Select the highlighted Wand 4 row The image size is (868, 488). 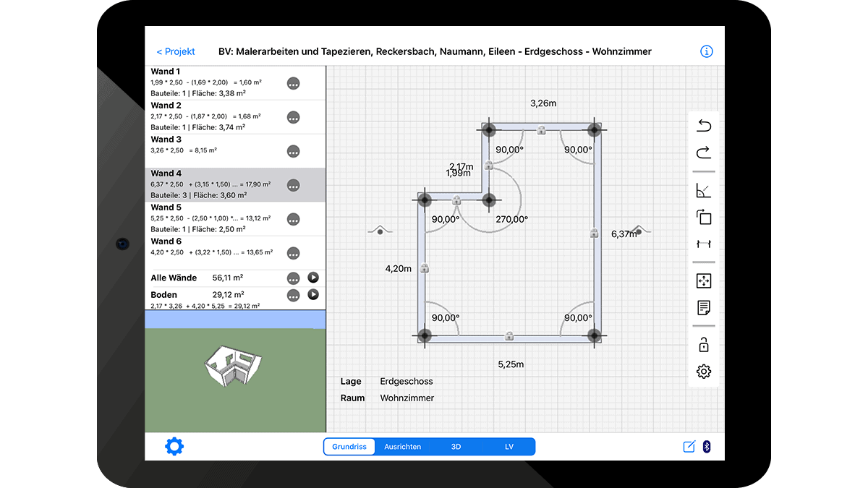pyautogui.click(x=236, y=185)
